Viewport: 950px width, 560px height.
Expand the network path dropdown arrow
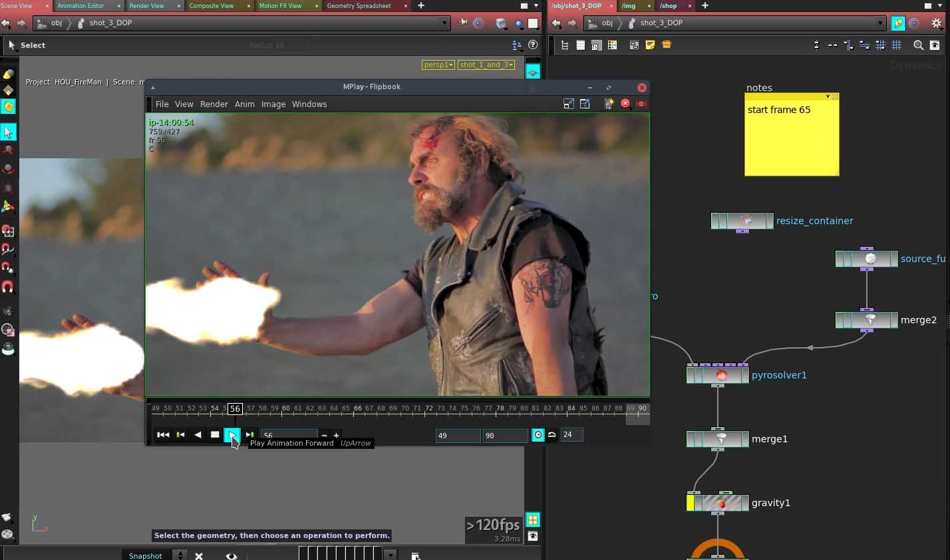click(x=879, y=23)
